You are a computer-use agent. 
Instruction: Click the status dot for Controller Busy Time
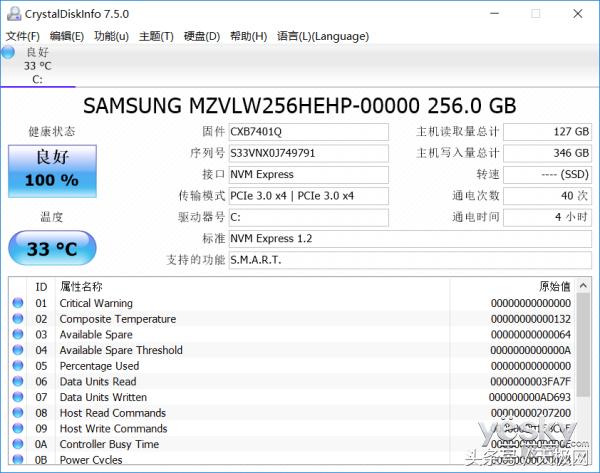pos(18,444)
